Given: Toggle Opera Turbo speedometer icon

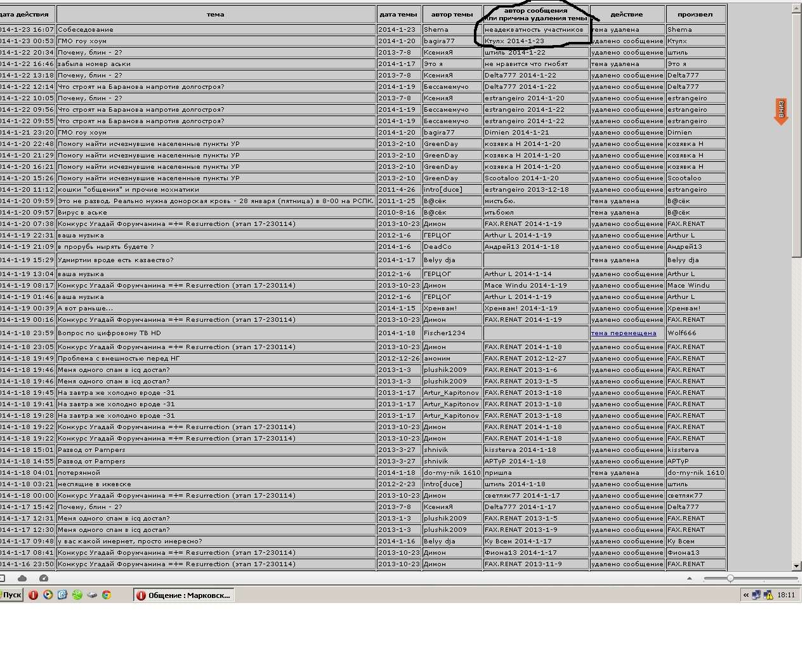Looking at the screenshot, I should (x=44, y=578).
